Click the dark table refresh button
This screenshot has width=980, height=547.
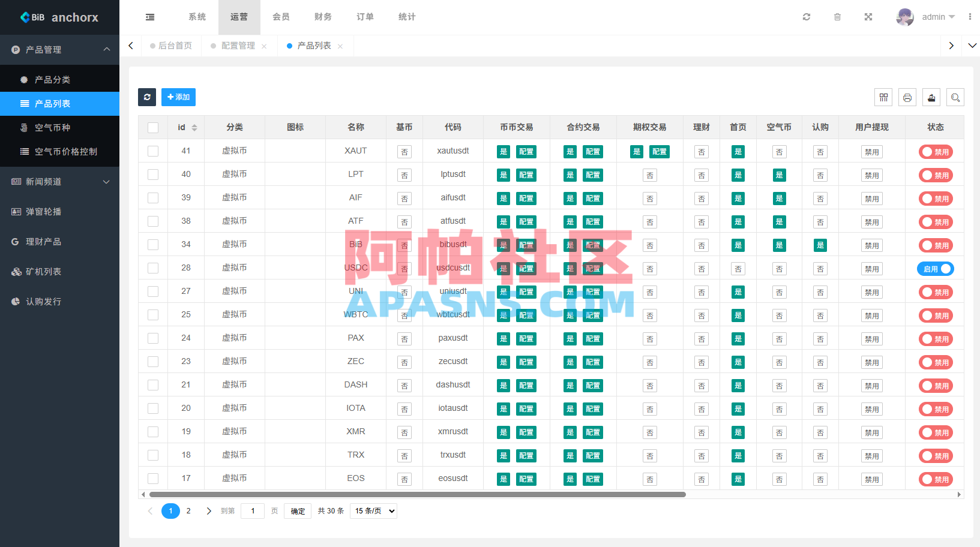tap(147, 97)
